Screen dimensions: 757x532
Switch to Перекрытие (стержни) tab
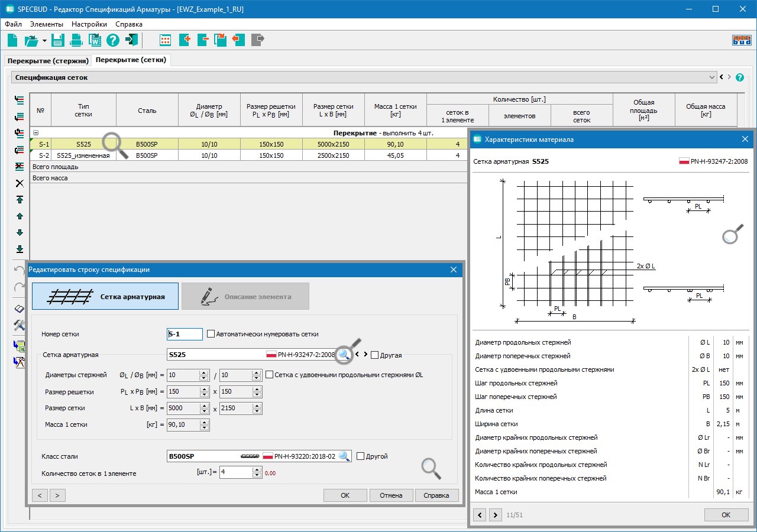(48, 60)
